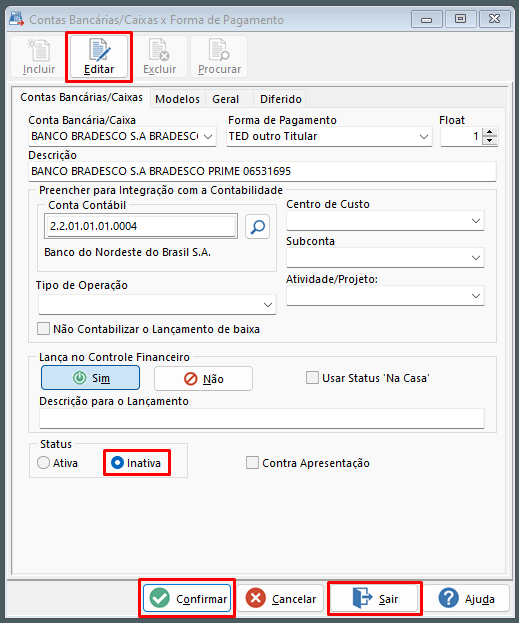The width and height of the screenshot is (519, 623).
Task: Click the Confirmar button
Action: (187, 598)
